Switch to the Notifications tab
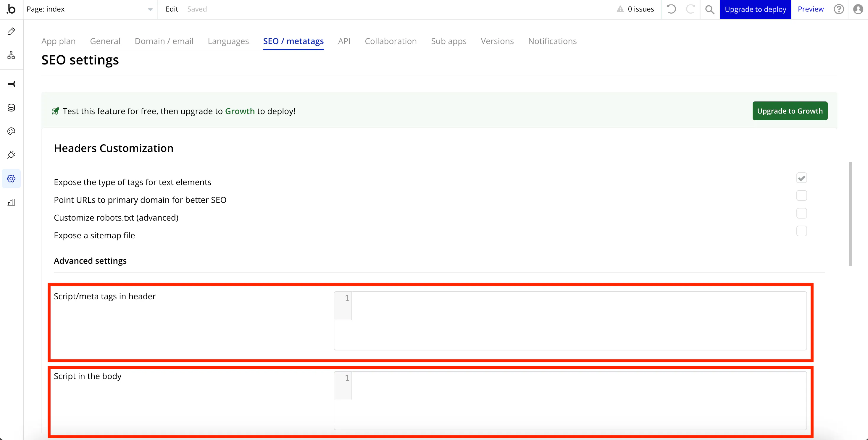868x440 pixels. 552,41
